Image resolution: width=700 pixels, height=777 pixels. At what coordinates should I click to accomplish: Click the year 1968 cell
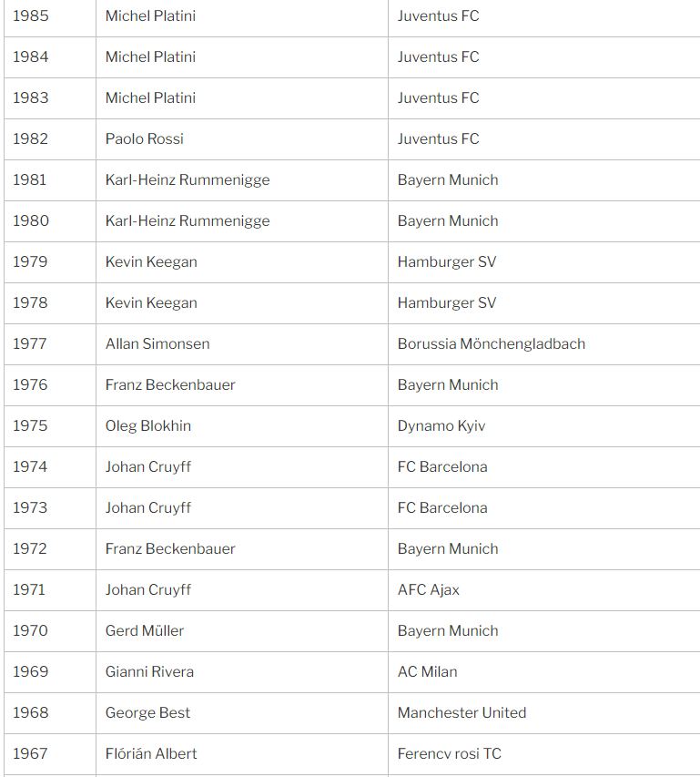(x=31, y=713)
